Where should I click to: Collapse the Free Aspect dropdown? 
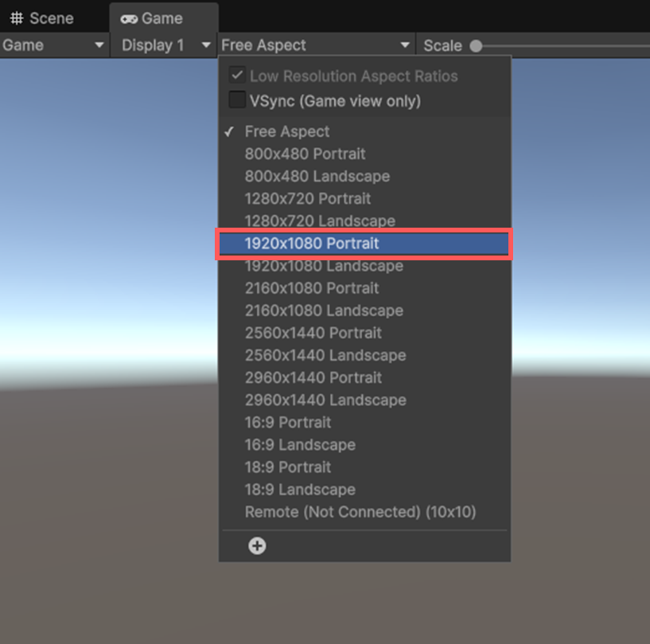pos(315,45)
